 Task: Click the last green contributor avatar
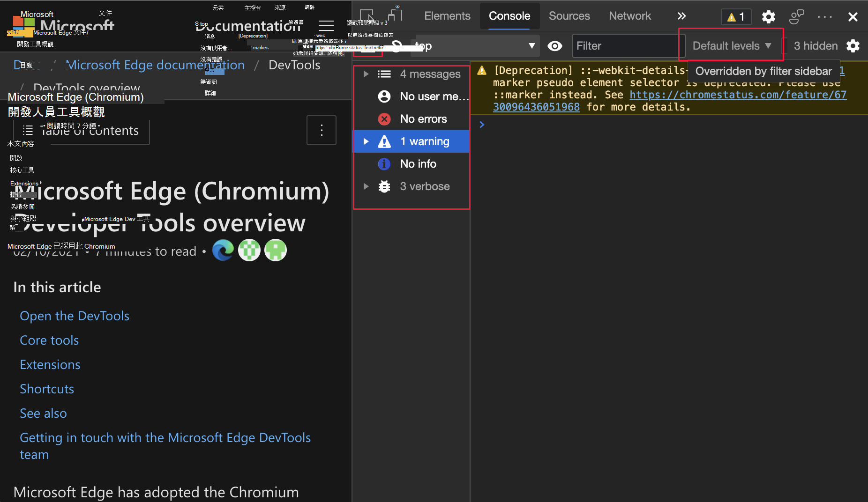pos(276,250)
